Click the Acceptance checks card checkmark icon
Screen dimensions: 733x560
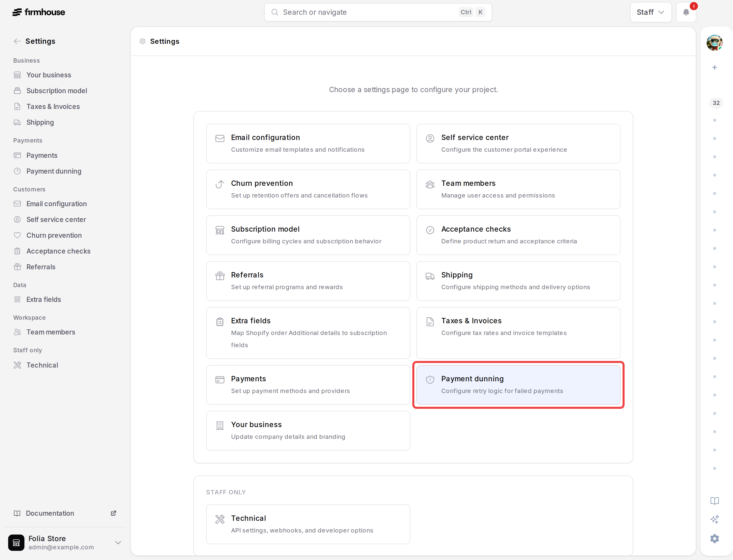(x=430, y=230)
